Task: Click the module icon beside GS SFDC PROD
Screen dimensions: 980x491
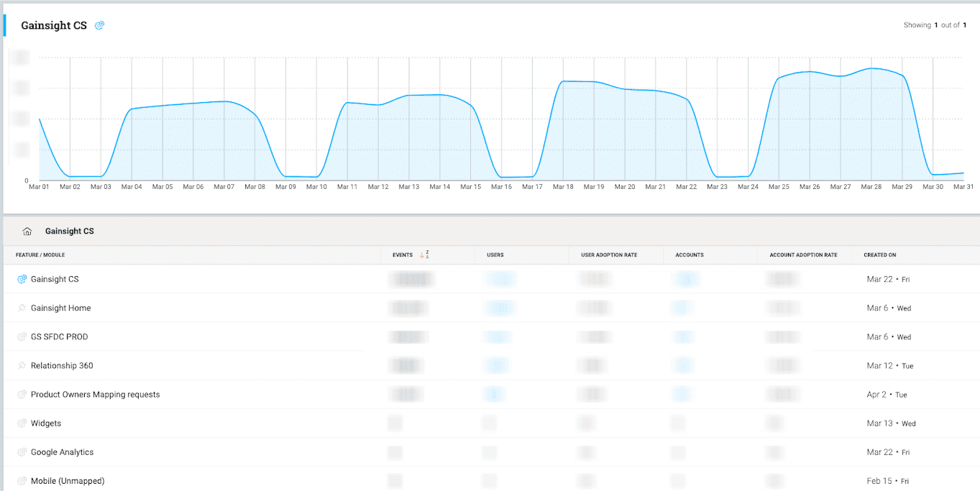Action: tap(22, 336)
